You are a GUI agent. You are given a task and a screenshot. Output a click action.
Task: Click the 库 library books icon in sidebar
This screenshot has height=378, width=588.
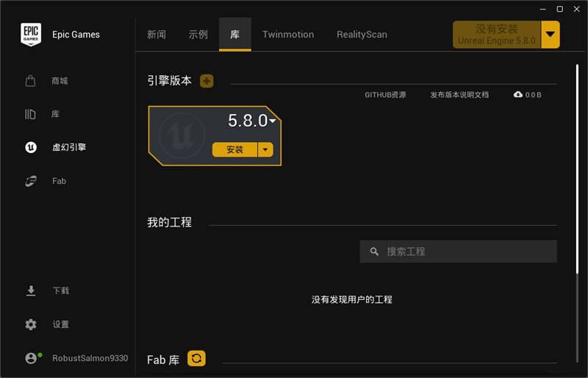[x=30, y=114]
